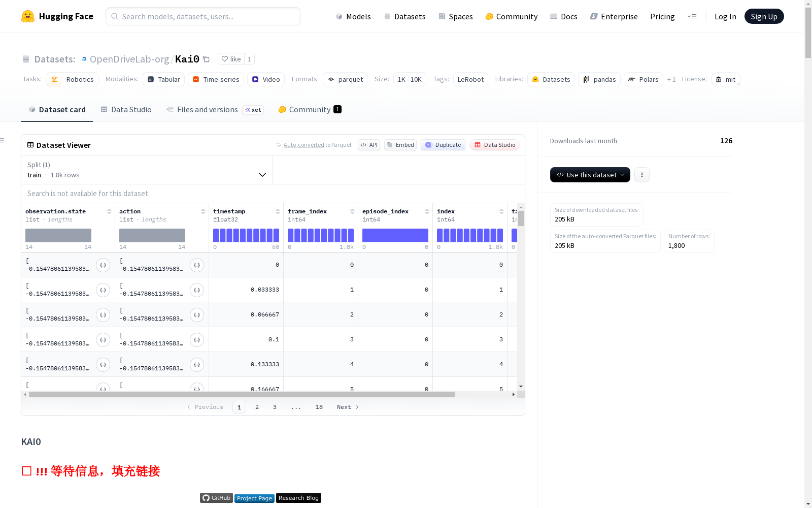Click the API button in Dataset Viewer
The width and height of the screenshot is (812, 508).
369,145
